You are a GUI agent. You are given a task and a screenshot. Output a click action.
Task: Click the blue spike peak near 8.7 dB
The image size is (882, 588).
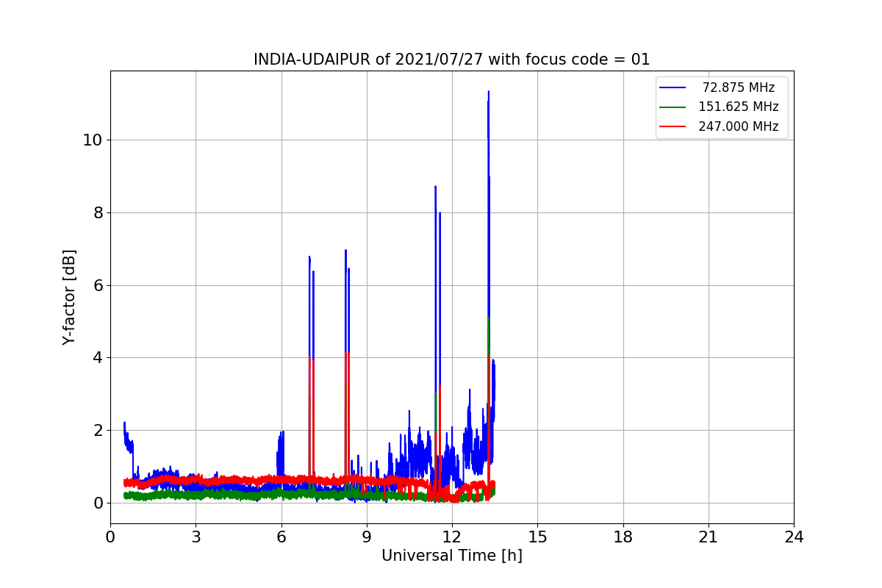(x=435, y=187)
